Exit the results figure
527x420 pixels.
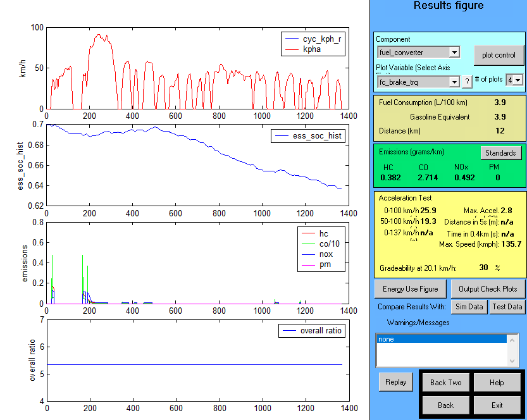497,405
